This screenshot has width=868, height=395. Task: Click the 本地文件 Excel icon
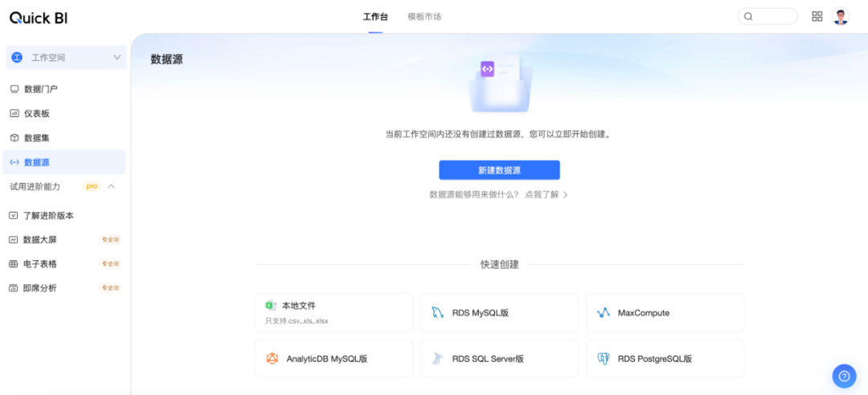271,305
